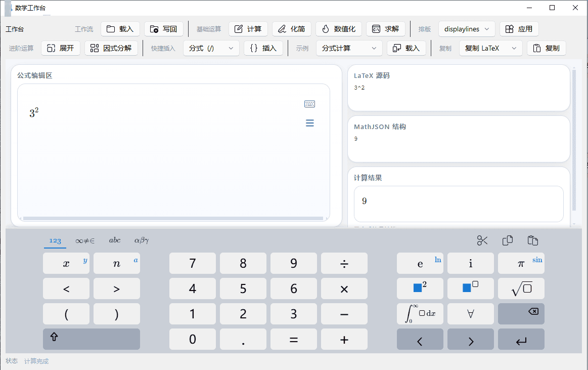Insert square root key
The image size is (588, 370).
coord(521,289)
